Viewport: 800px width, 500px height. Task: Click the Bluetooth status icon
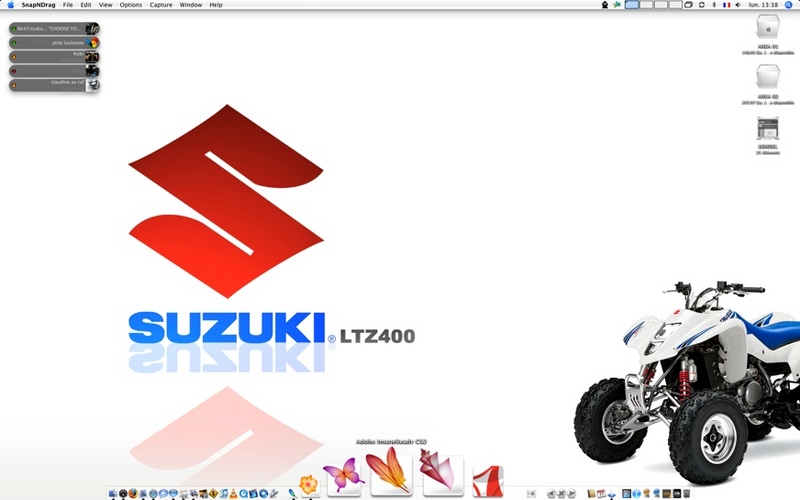[x=714, y=5]
